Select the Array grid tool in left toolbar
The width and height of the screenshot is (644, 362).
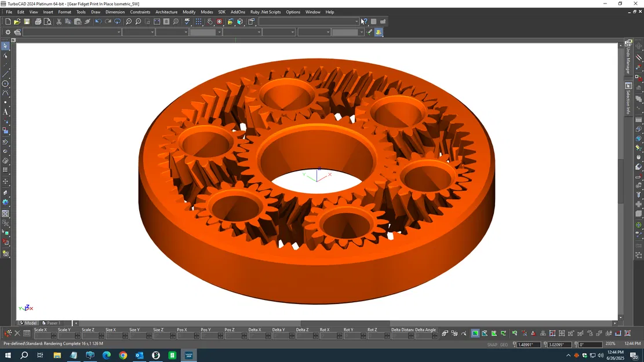[5, 170]
